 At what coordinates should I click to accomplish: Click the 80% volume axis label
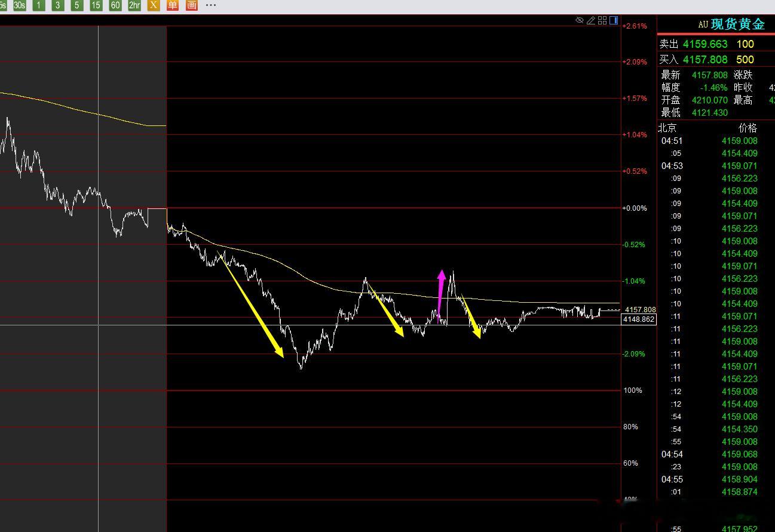click(630, 427)
